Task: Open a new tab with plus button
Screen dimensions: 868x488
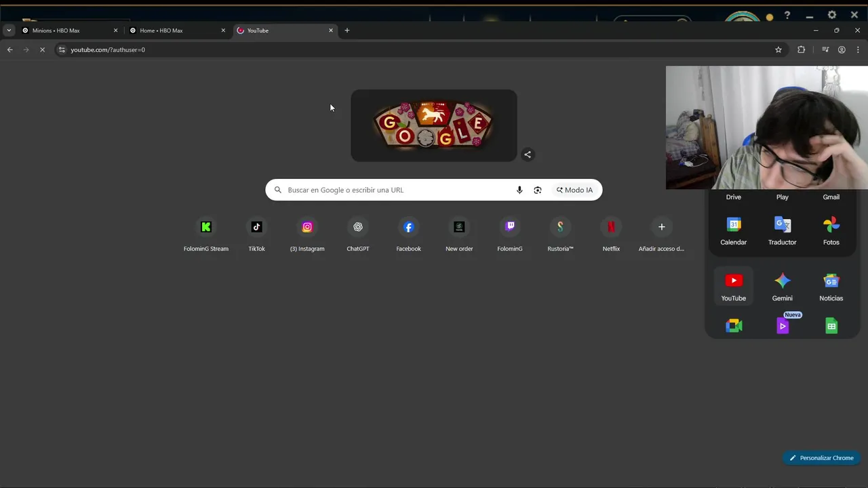Action: click(x=347, y=30)
